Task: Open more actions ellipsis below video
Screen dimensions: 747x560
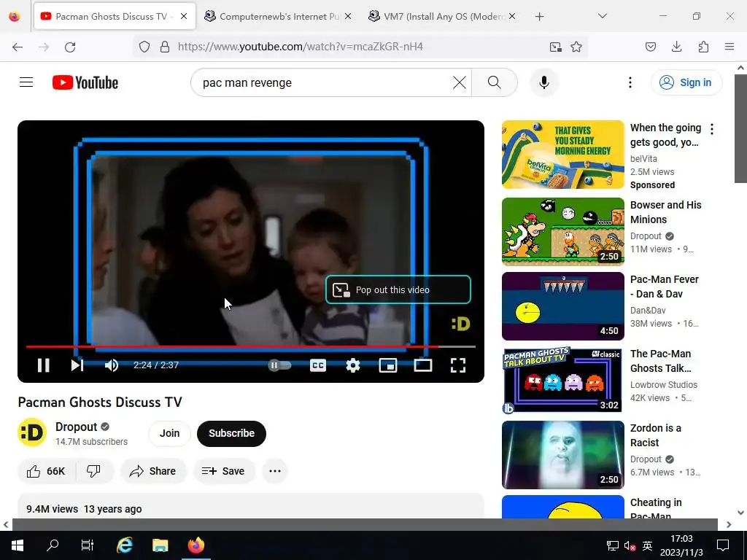Action: pyautogui.click(x=275, y=471)
